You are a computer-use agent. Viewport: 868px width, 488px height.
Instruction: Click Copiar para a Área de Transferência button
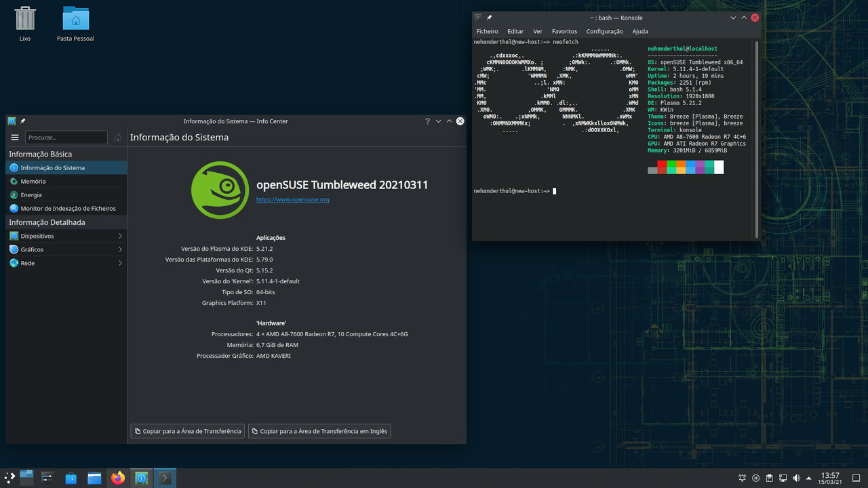pos(188,431)
